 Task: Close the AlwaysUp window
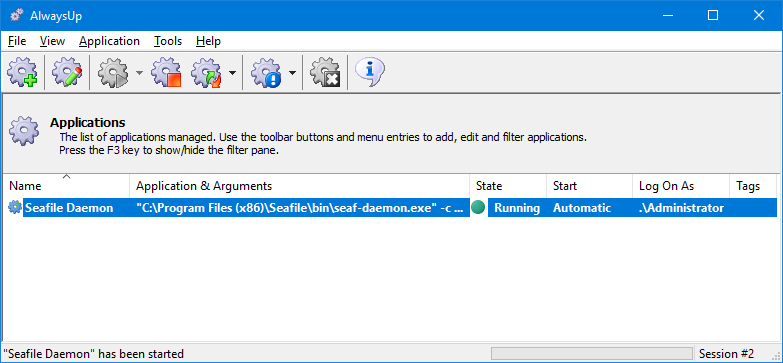(759, 15)
